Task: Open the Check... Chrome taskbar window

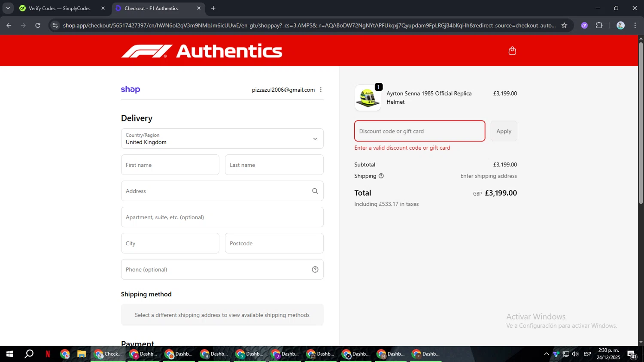Action: pyautogui.click(x=108, y=354)
